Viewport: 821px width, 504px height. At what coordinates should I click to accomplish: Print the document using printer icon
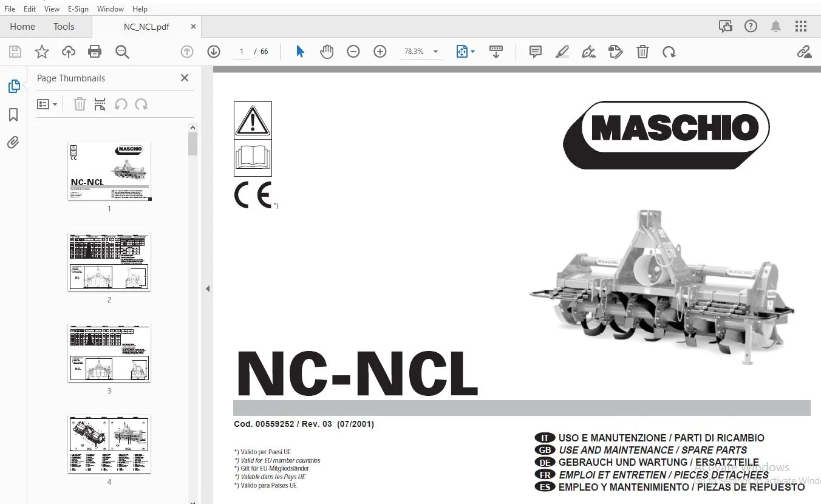[95, 52]
